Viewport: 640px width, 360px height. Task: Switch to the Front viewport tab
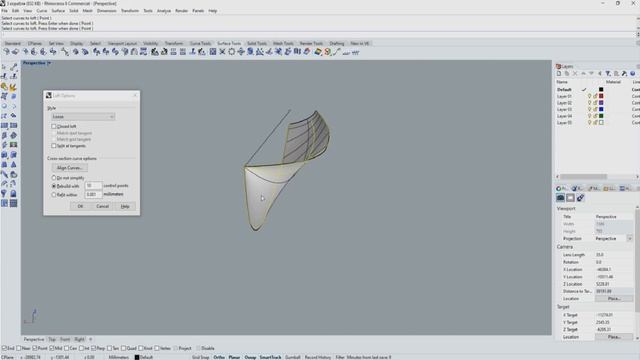click(x=65, y=339)
